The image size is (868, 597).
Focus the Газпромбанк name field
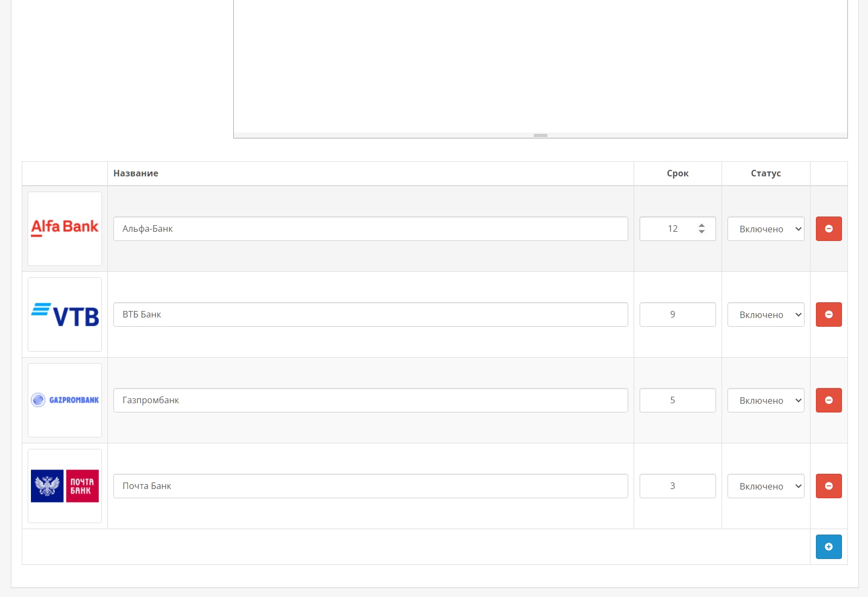[371, 400]
